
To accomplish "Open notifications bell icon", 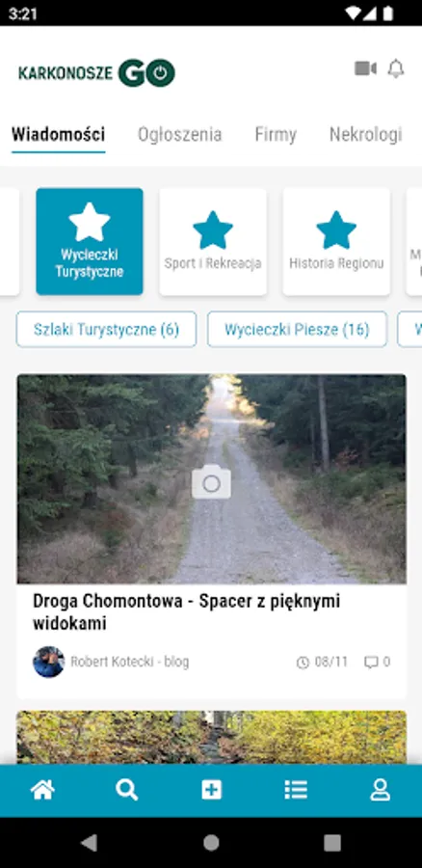I will pyautogui.click(x=395, y=68).
